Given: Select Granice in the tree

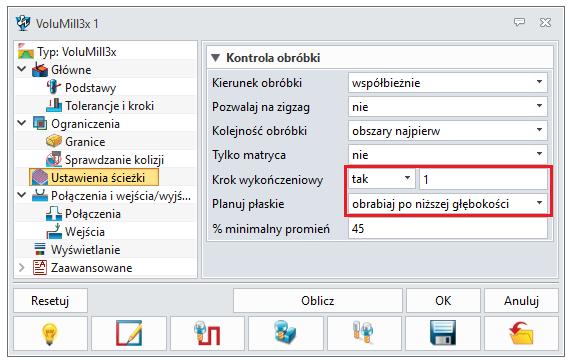Looking at the screenshot, I should click(x=85, y=142).
